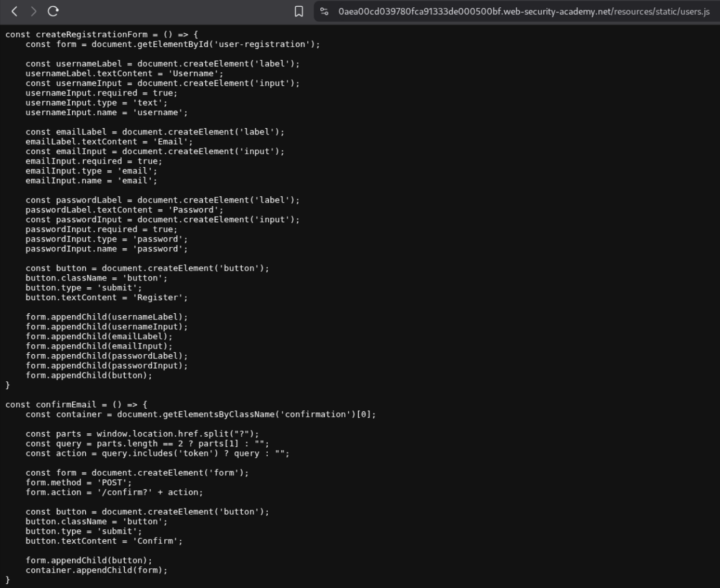The width and height of the screenshot is (720, 588).
Task: Click the line setting usernameLabel.textContent
Action: click(x=124, y=73)
